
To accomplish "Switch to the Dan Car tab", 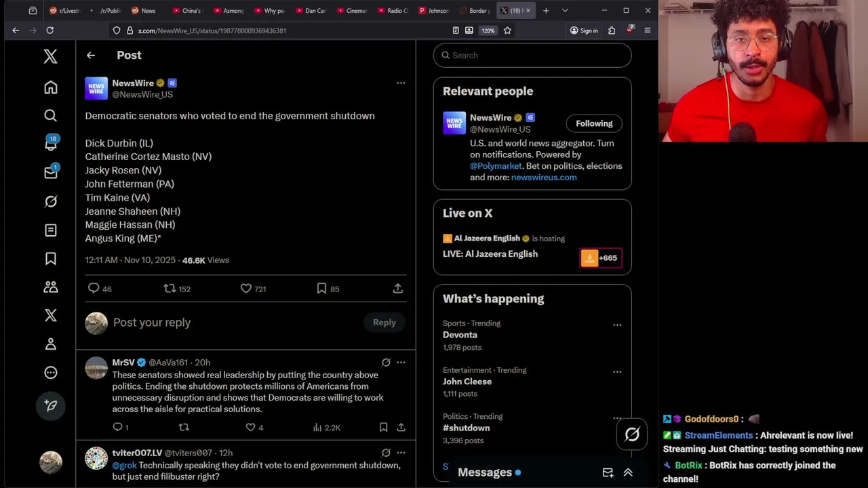I will click(x=310, y=11).
